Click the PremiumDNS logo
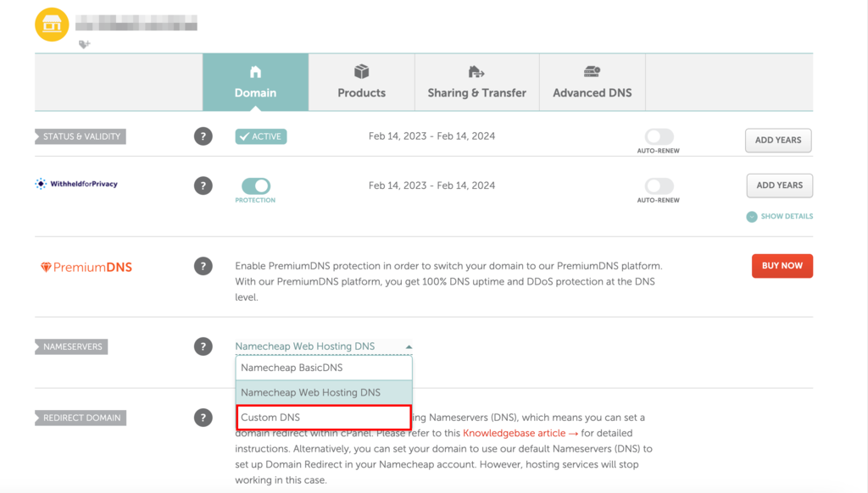 (x=86, y=267)
